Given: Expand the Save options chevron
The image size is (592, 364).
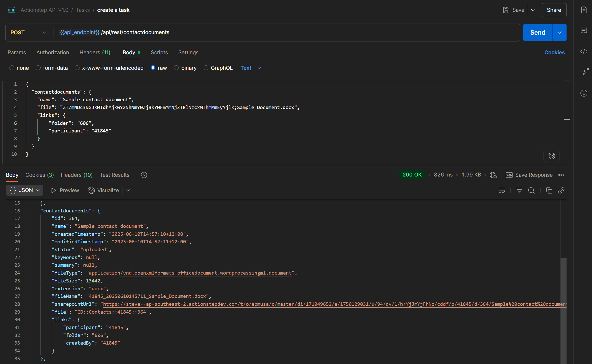Looking at the screenshot, I should 533,10.
